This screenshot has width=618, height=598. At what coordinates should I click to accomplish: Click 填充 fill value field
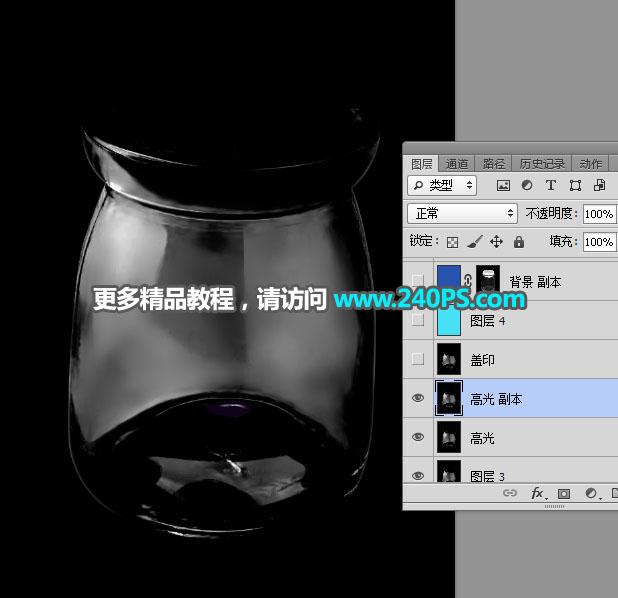tap(599, 242)
